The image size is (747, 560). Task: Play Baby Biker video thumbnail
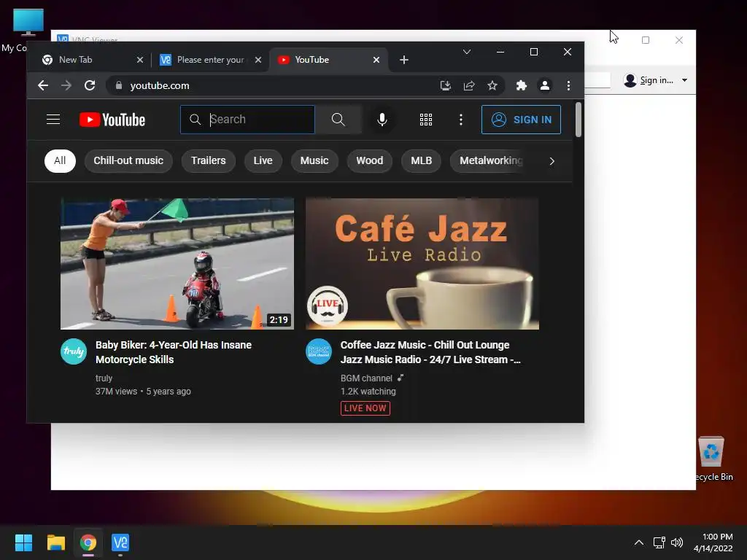click(x=177, y=264)
